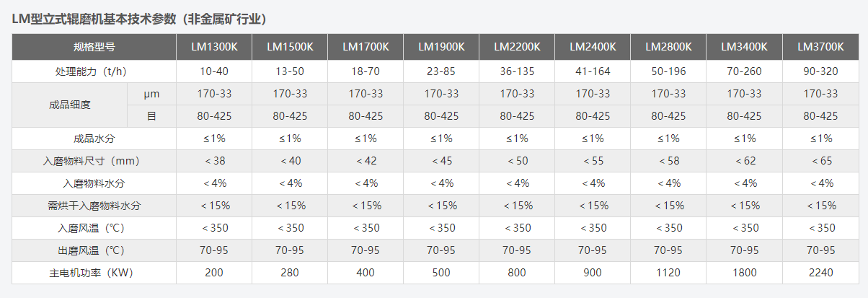Select the LM1500K model header
Image resolution: width=868 pixels, height=298 pixels.
pyautogui.click(x=290, y=47)
